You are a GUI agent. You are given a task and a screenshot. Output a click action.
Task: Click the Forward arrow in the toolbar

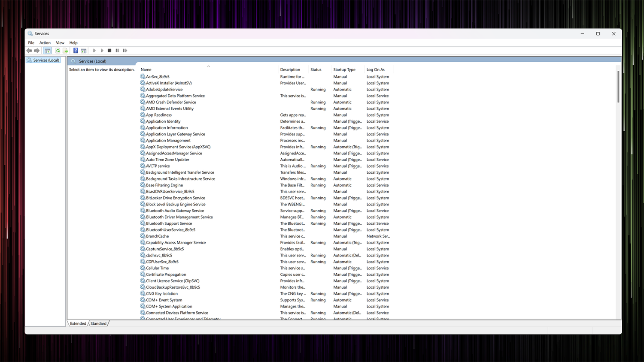point(37,51)
